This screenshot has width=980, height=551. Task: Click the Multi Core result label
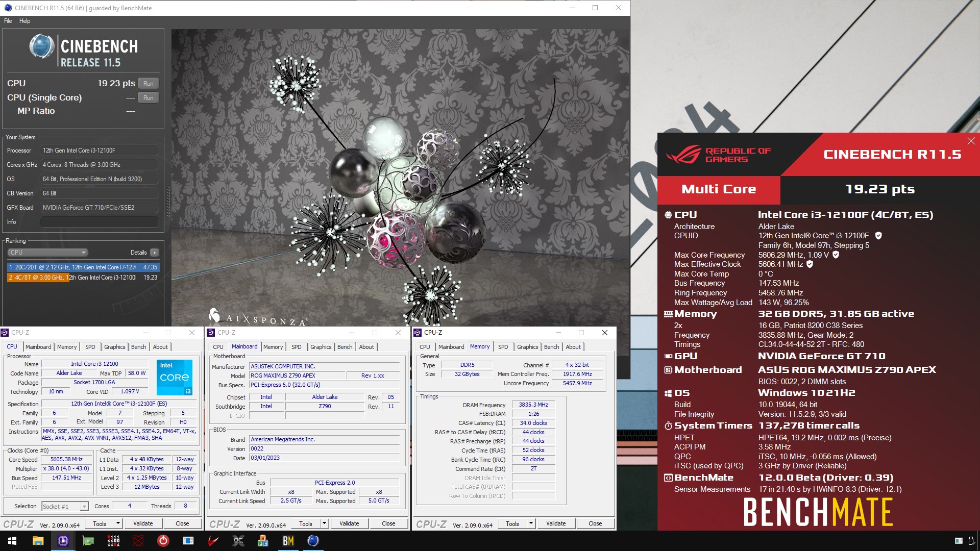719,189
